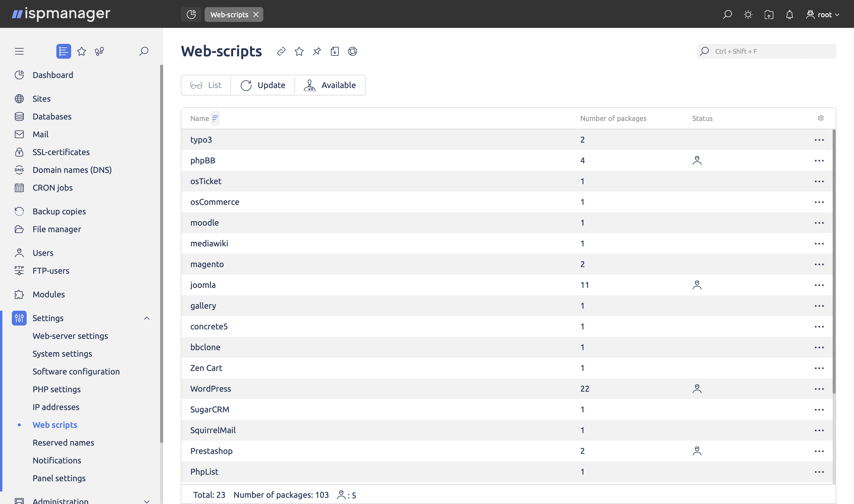Open notifications bell in the top bar
This screenshot has width=854, height=504.
[789, 15]
